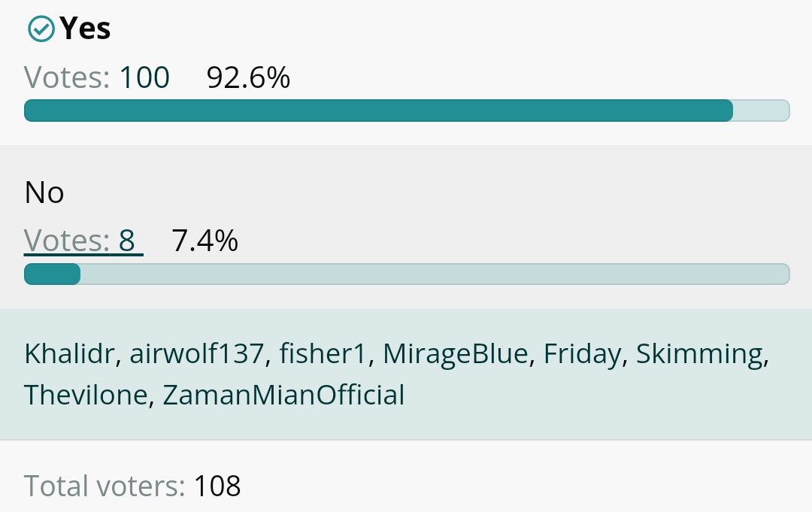The height and width of the screenshot is (512, 812).
Task: Open the Yes voters list via Votes: 100
Action: (x=97, y=77)
